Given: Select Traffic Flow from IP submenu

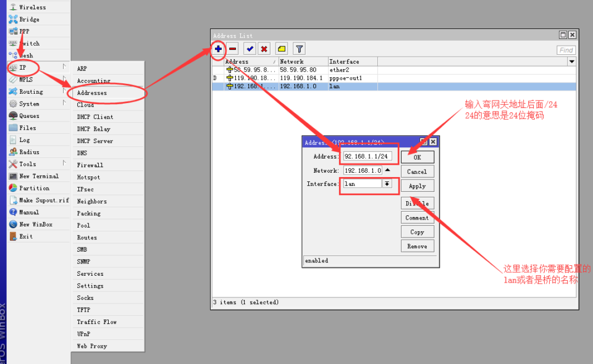Looking at the screenshot, I should pos(108,321).
